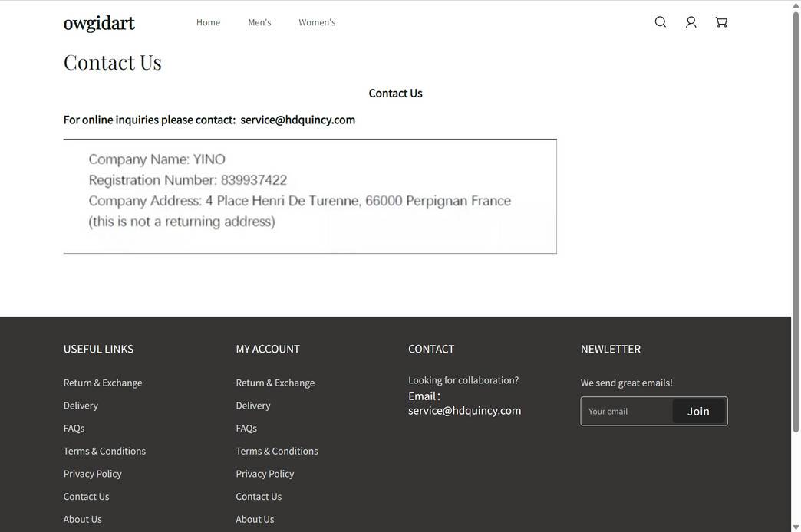This screenshot has height=532, width=801.
Task: View the shopping cart icon
Action: 719,21
